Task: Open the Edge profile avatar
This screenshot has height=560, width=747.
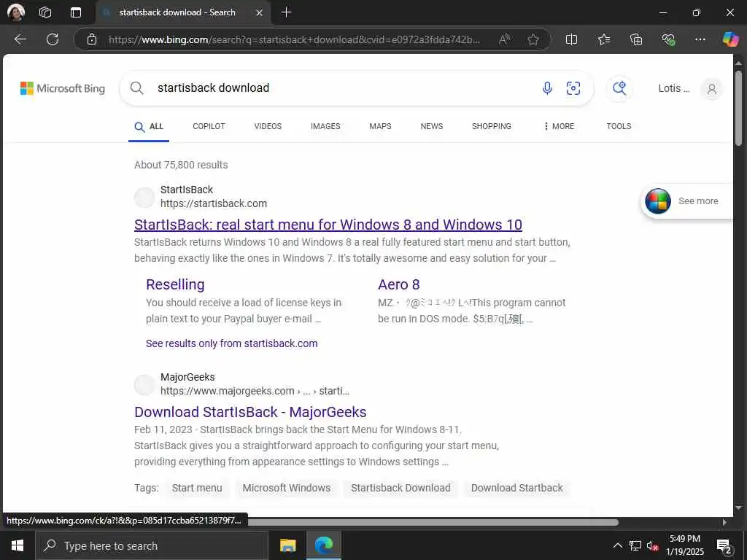Action: [16, 12]
